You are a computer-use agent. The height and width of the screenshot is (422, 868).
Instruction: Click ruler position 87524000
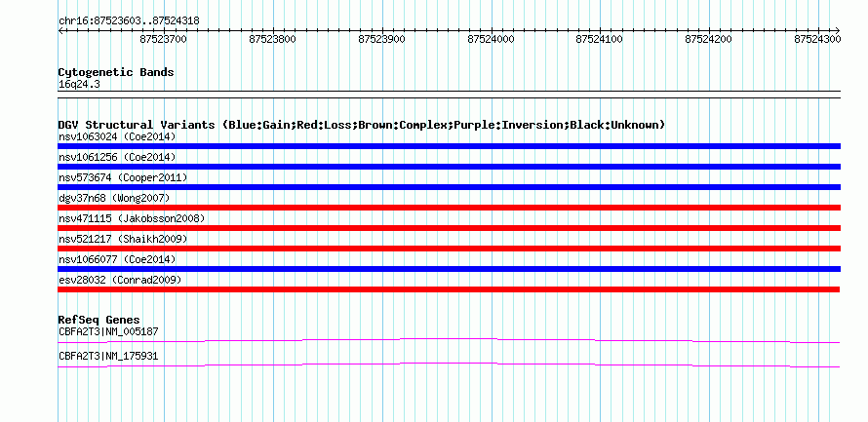pyautogui.click(x=491, y=39)
